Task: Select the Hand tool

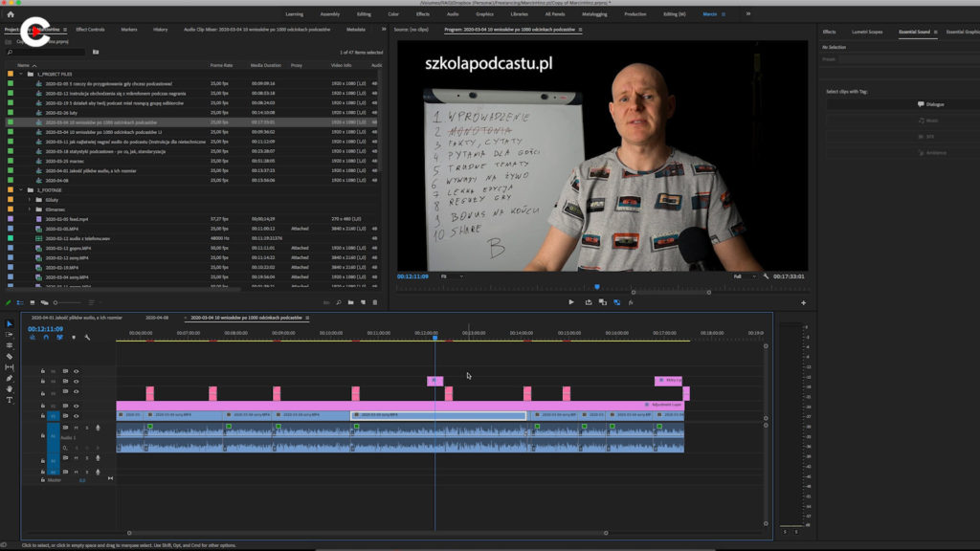Action: click(10, 389)
